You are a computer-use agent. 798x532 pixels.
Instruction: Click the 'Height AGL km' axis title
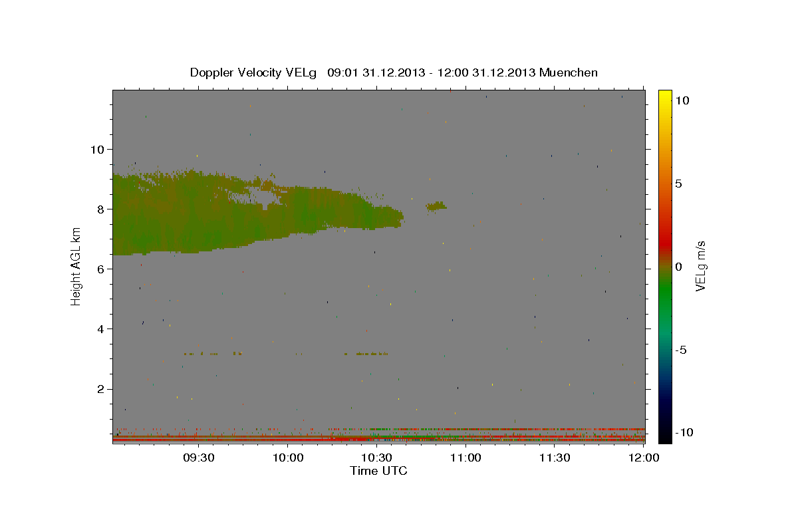[76, 267]
